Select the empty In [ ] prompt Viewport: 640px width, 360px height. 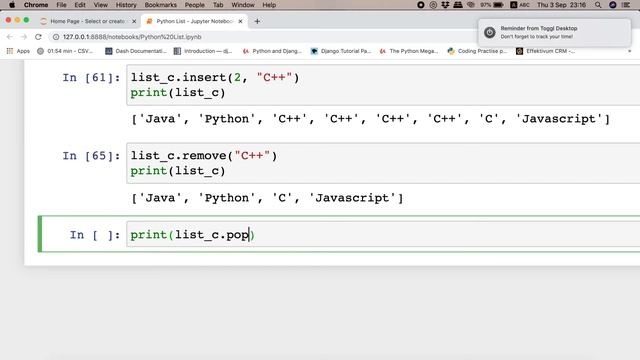click(95, 235)
